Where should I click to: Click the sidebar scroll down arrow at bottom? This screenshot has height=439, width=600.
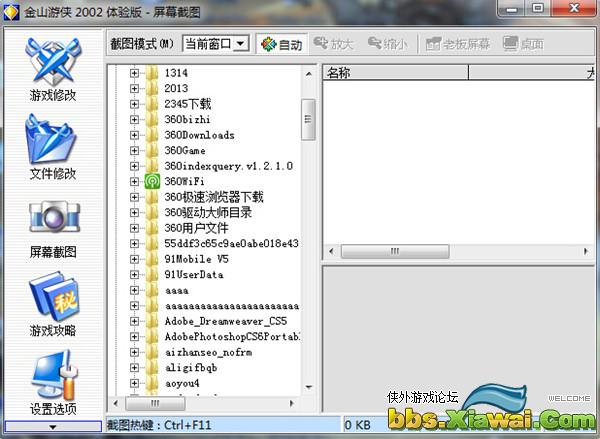[x=52, y=426]
